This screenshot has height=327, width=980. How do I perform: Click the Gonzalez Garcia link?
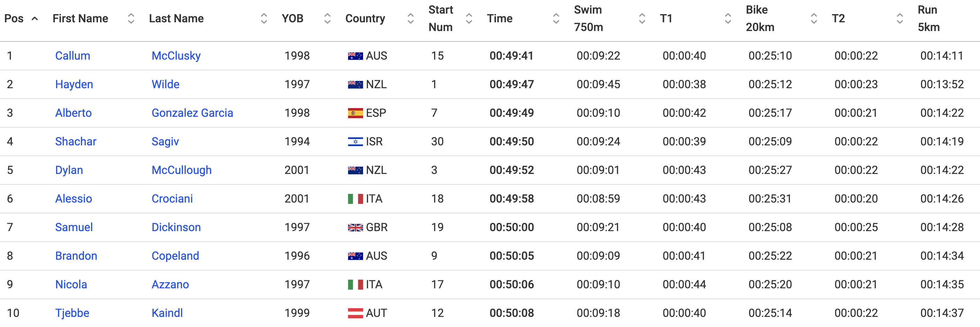click(192, 113)
